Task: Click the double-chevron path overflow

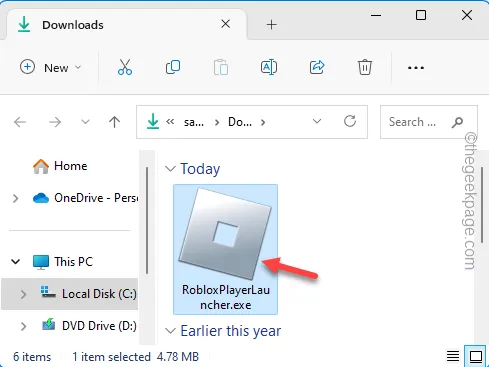Action: (170, 122)
